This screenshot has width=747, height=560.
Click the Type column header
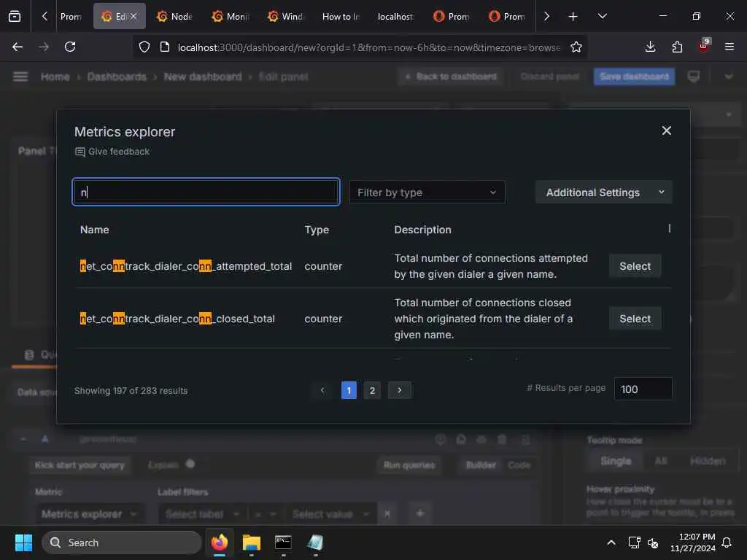317,230
